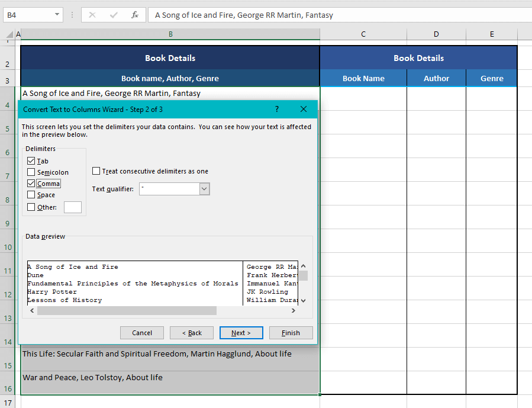Image resolution: width=532 pixels, height=408 pixels.
Task: Click the Next button in the wizard
Action: pos(241,332)
